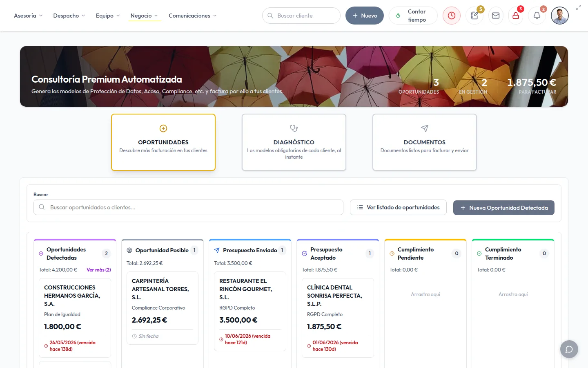Expand the Negocio menu

[x=144, y=16]
